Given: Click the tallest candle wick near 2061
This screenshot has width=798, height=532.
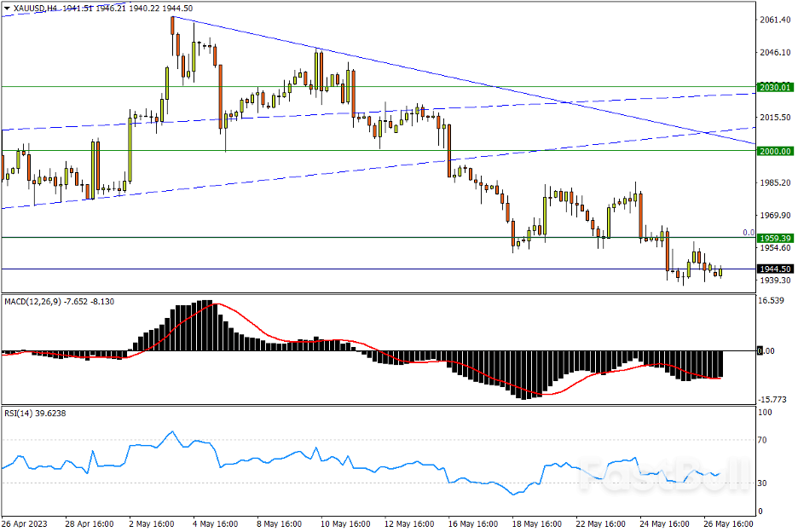Looking at the screenshot, I should tap(173, 18).
